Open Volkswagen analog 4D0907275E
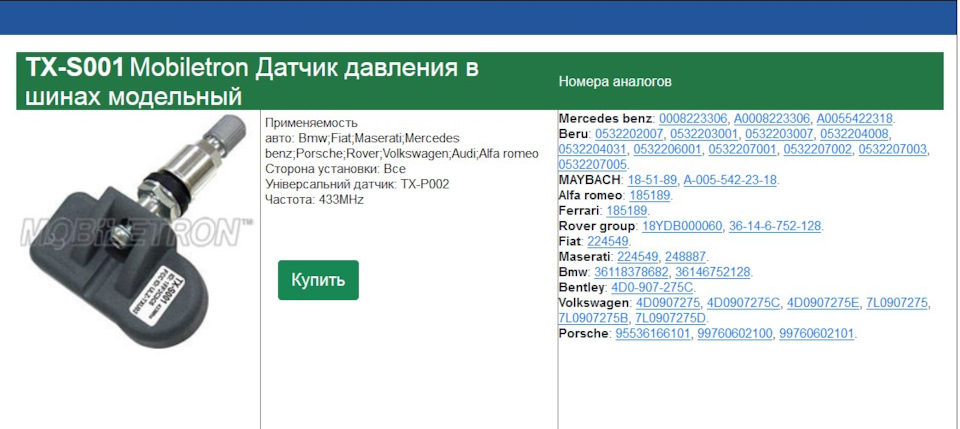The width and height of the screenshot is (960, 429). click(x=823, y=303)
